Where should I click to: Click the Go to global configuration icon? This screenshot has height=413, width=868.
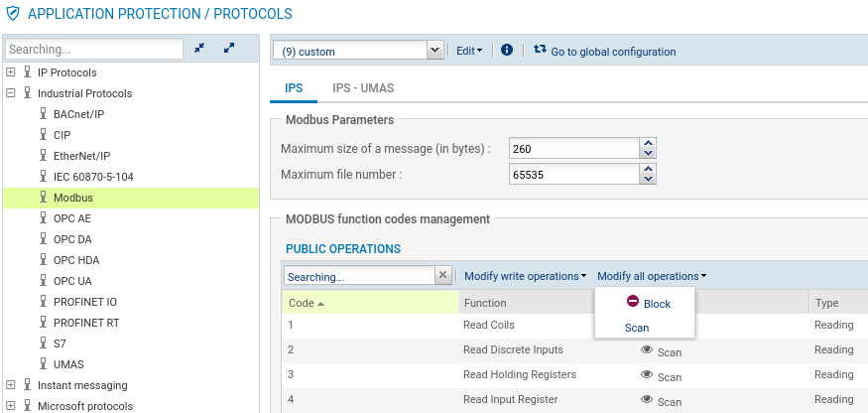(x=540, y=50)
